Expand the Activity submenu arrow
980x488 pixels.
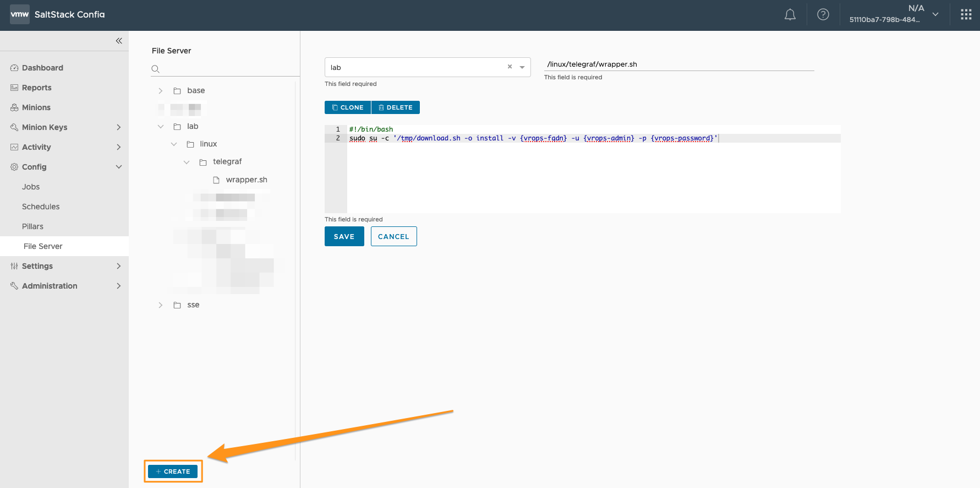pos(119,147)
